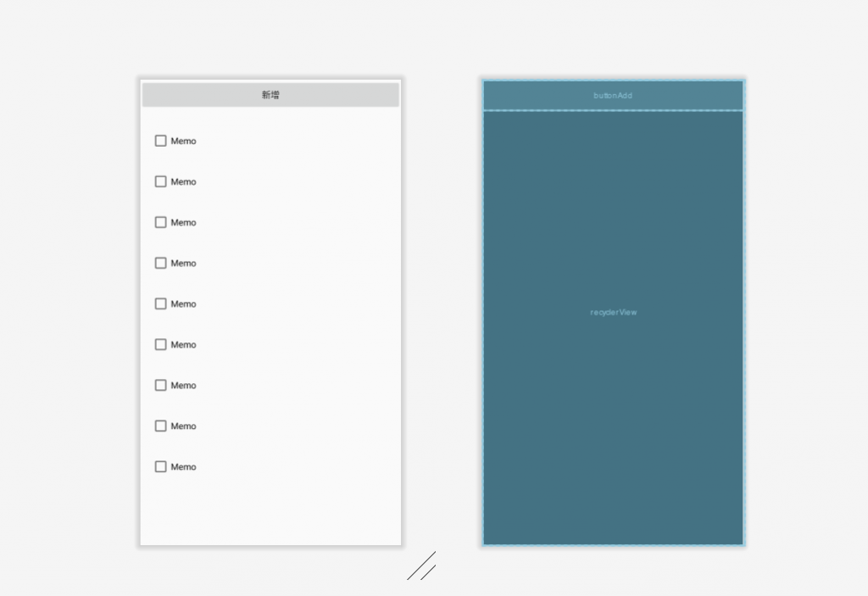Screen dimensions: 868x596
Task: Click the first Memo text label
Action: pyautogui.click(x=183, y=142)
